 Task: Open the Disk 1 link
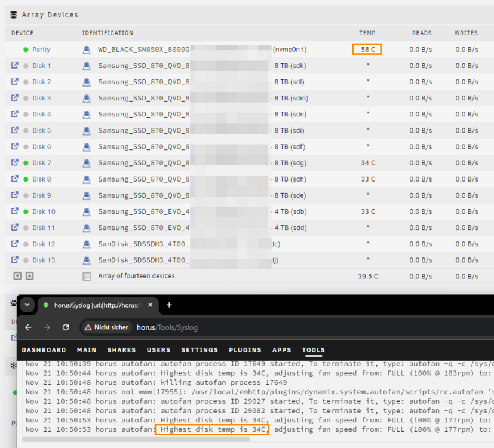pyautogui.click(x=41, y=66)
